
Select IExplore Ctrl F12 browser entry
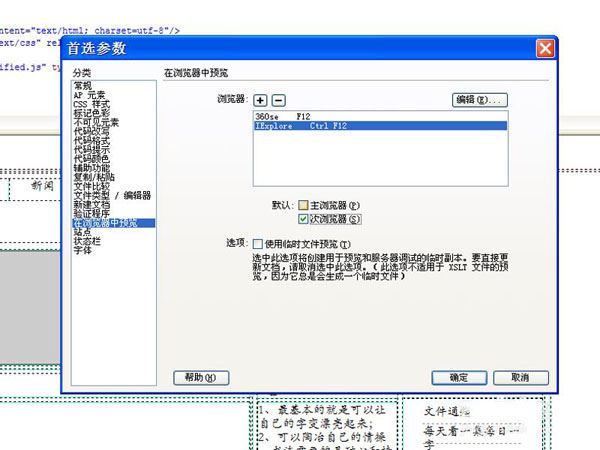[380, 126]
